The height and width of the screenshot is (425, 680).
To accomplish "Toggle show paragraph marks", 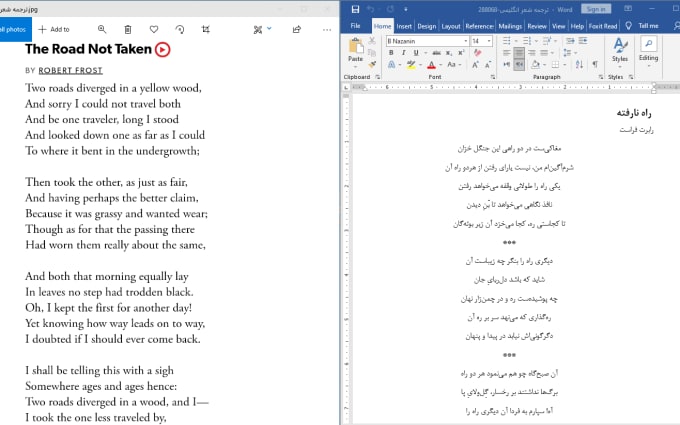I will pos(595,64).
